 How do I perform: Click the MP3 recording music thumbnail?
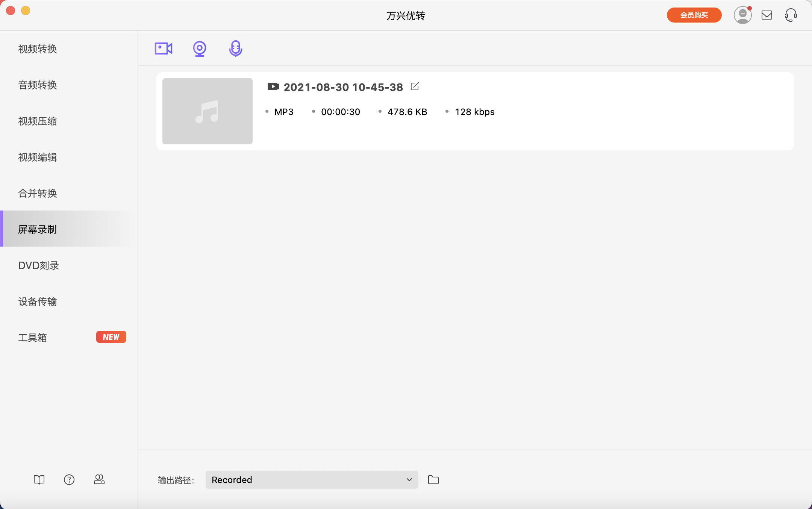coord(208,111)
